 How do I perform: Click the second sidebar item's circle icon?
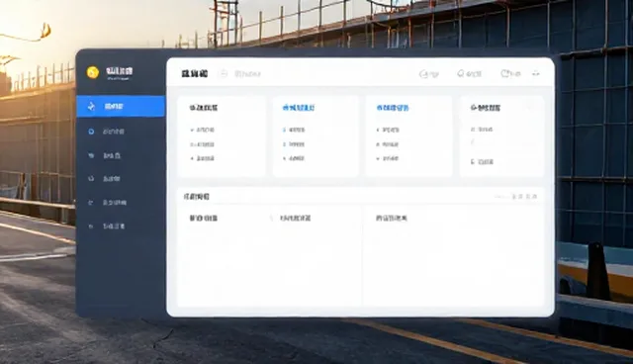pyautogui.click(x=91, y=132)
